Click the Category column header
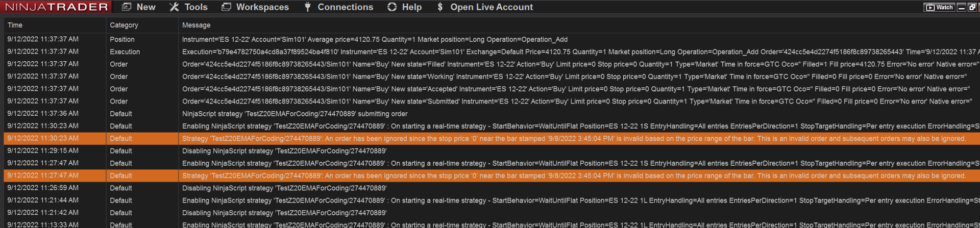The height and width of the screenshot is (228, 980). point(124,25)
